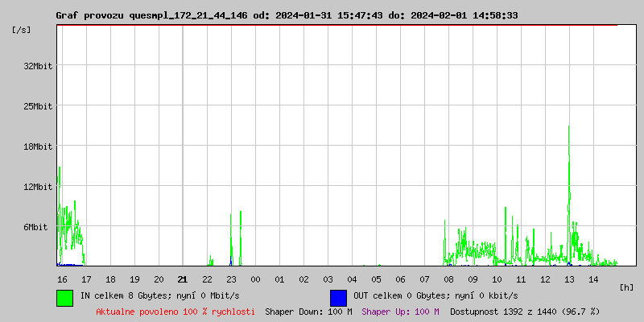Click the 08 hour marker on x-axis
The width and height of the screenshot is (644, 322).
448,279
